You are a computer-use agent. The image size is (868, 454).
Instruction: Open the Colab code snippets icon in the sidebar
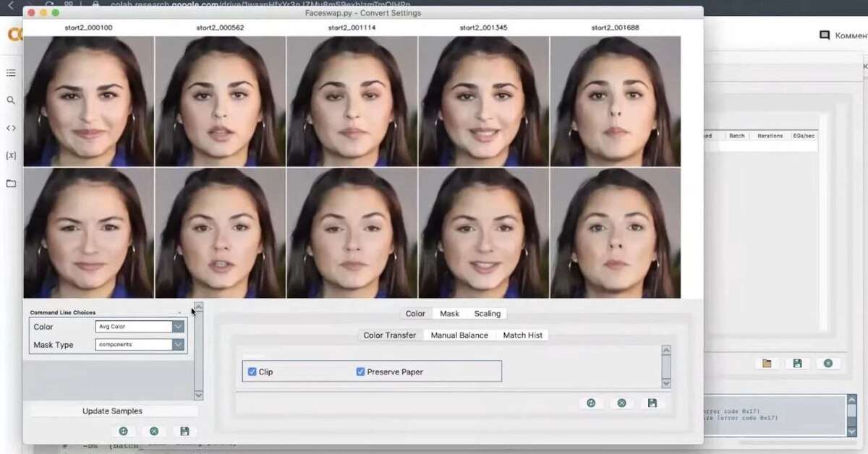point(11,128)
